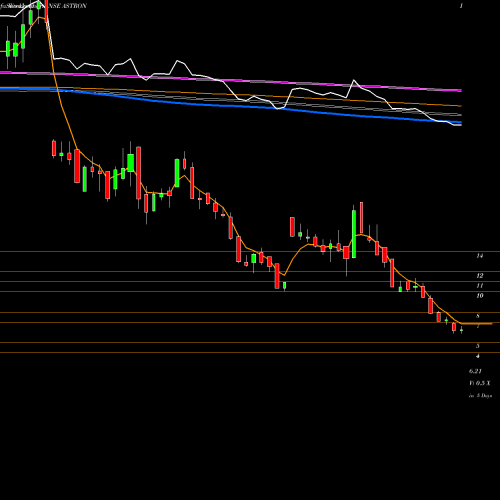500x500 pixels.
Task: Select the price level label '14'
Action: pyautogui.click(x=480, y=256)
